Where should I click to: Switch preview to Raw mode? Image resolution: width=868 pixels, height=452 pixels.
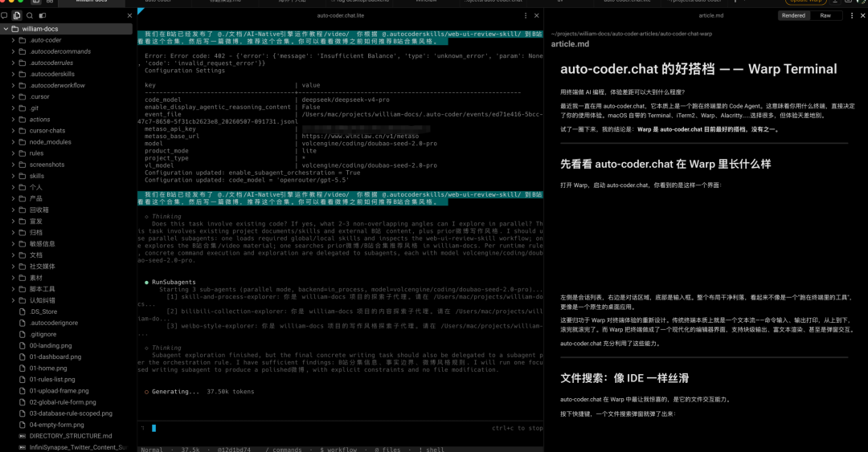[x=825, y=15]
